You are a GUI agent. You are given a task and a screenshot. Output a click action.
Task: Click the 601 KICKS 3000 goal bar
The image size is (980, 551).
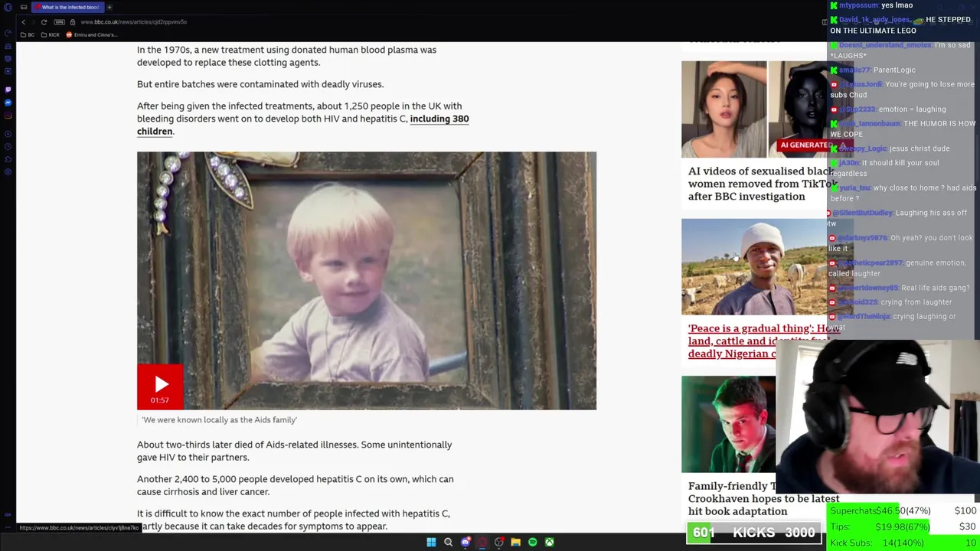click(754, 533)
